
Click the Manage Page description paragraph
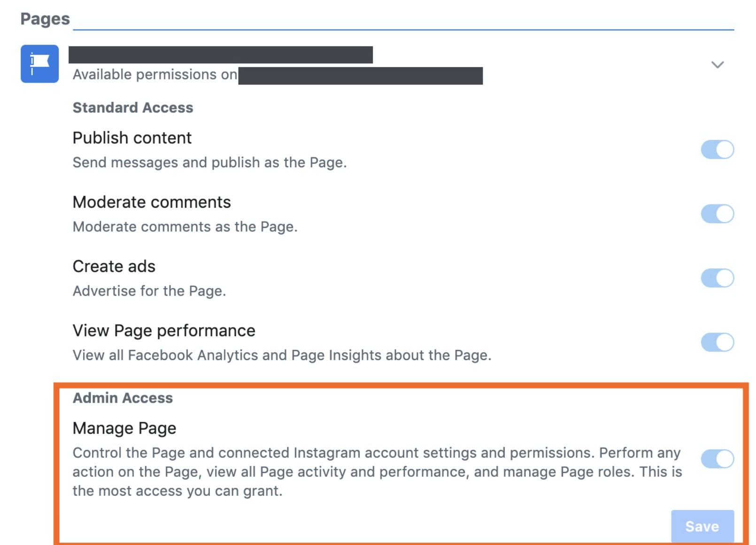click(376, 472)
